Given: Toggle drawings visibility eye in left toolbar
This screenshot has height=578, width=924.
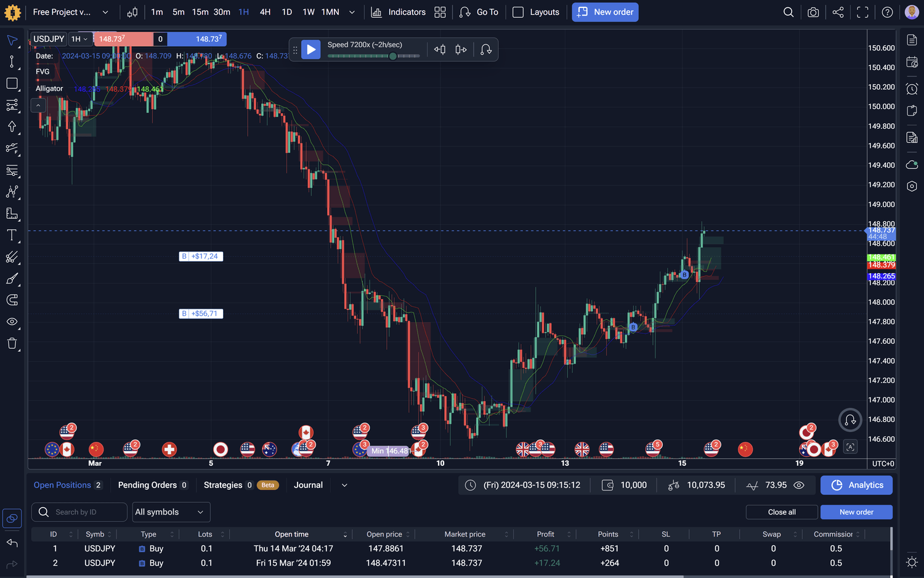Looking at the screenshot, I should pyautogui.click(x=12, y=322).
